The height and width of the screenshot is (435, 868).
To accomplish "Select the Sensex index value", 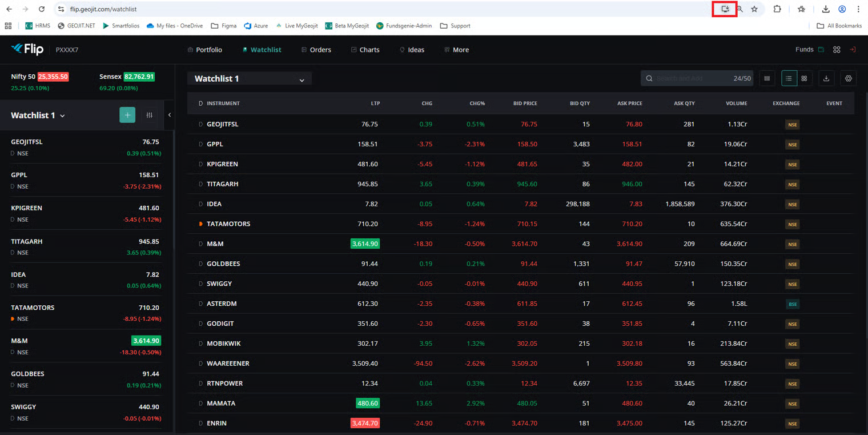I will coord(139,77).
